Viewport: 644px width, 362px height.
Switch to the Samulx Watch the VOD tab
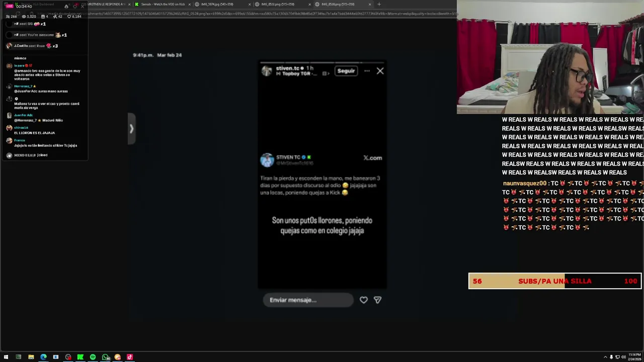tap(163, 4)
